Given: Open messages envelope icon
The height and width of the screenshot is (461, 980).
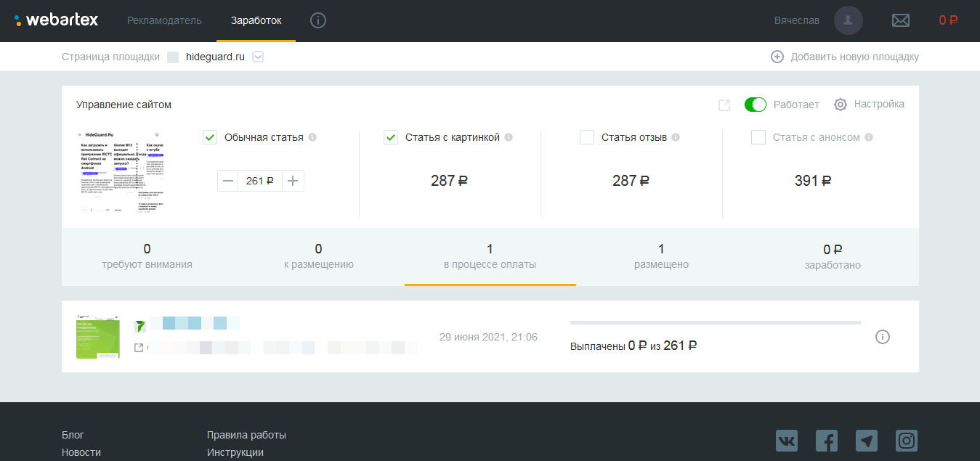Looking at the screenshot, I should coord(901,20).
